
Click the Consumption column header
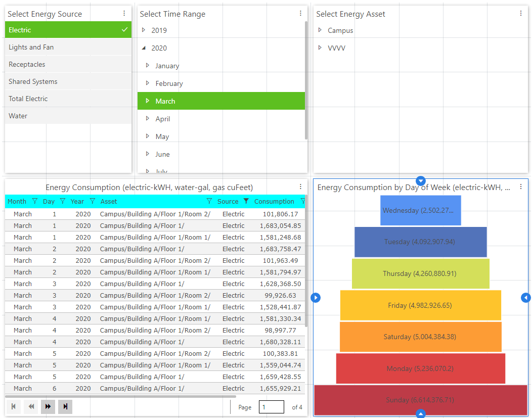274,201
